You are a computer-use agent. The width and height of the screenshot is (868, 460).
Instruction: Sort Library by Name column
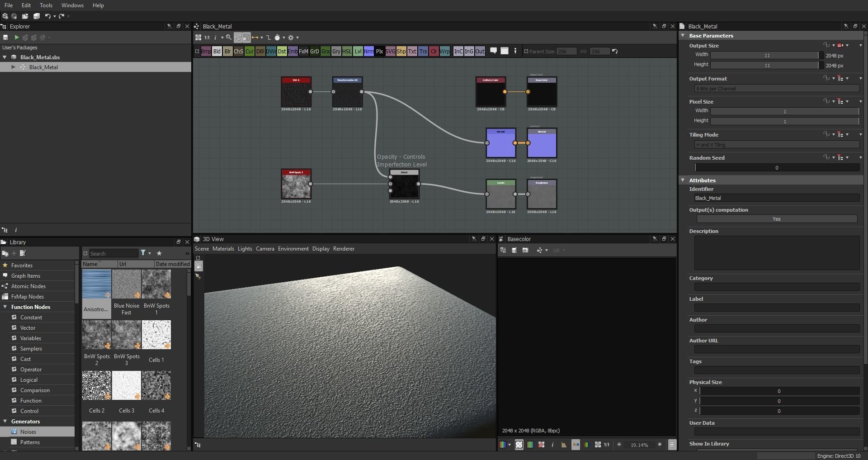pos(99,264)
